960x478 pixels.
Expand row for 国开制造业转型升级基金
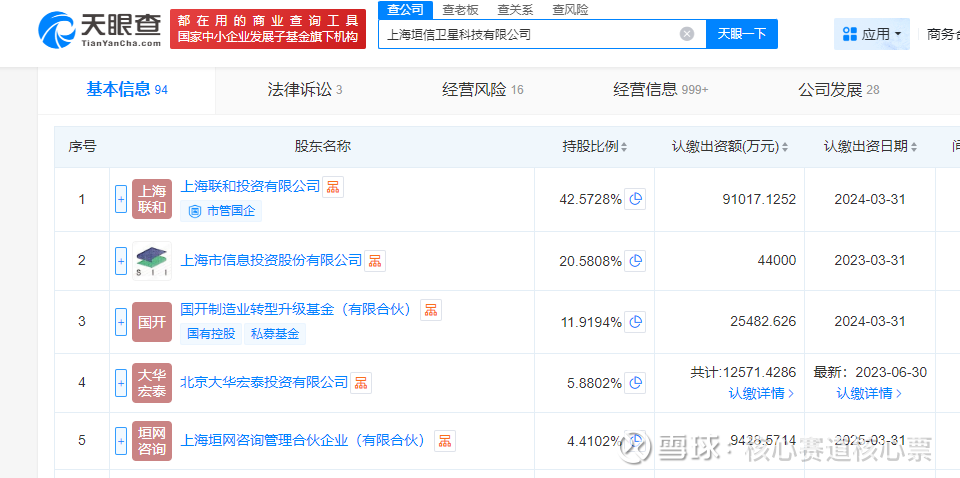coord(121,322)
